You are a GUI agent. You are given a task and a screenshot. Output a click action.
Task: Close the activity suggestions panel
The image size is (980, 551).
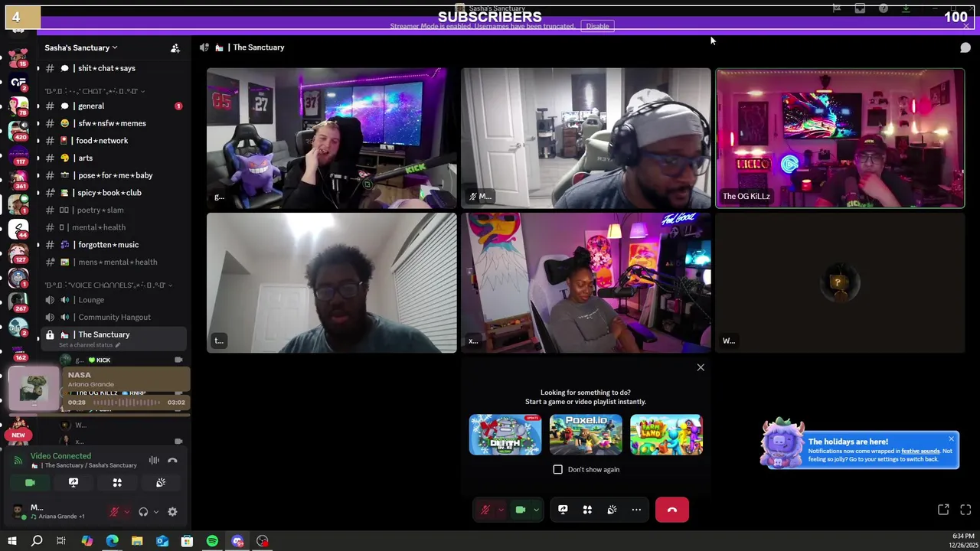(701, 367)
